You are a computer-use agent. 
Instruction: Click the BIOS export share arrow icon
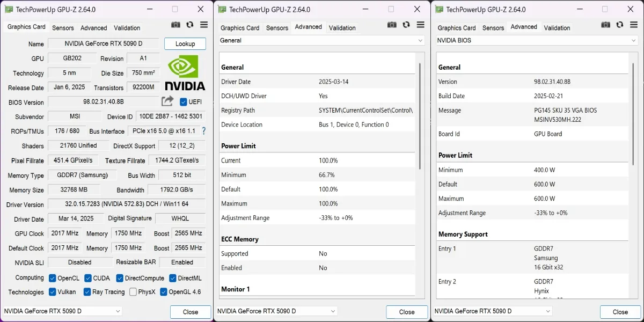(167, 101)
